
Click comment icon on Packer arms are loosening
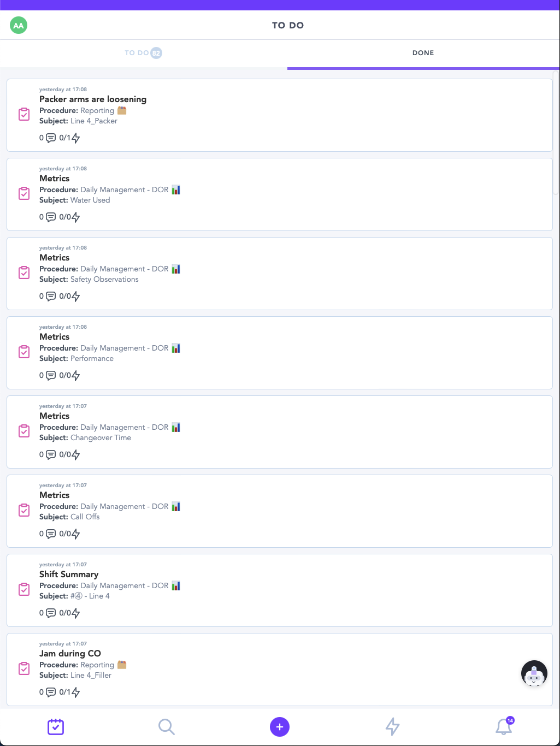tap(51, 138)
